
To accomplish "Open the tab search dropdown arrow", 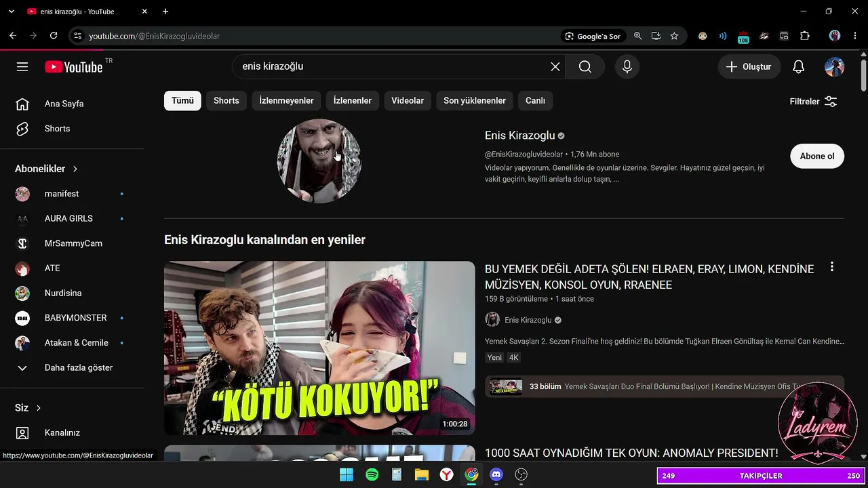I will (x=11, y=12).
